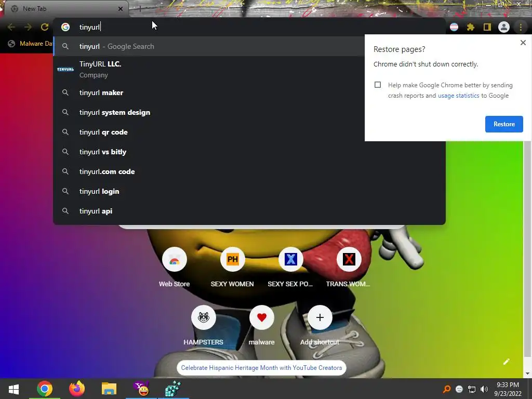Open the Extensions puzzle icon
Image resolution: width=532 pixels, height=399 pixels.
point(471,27)
